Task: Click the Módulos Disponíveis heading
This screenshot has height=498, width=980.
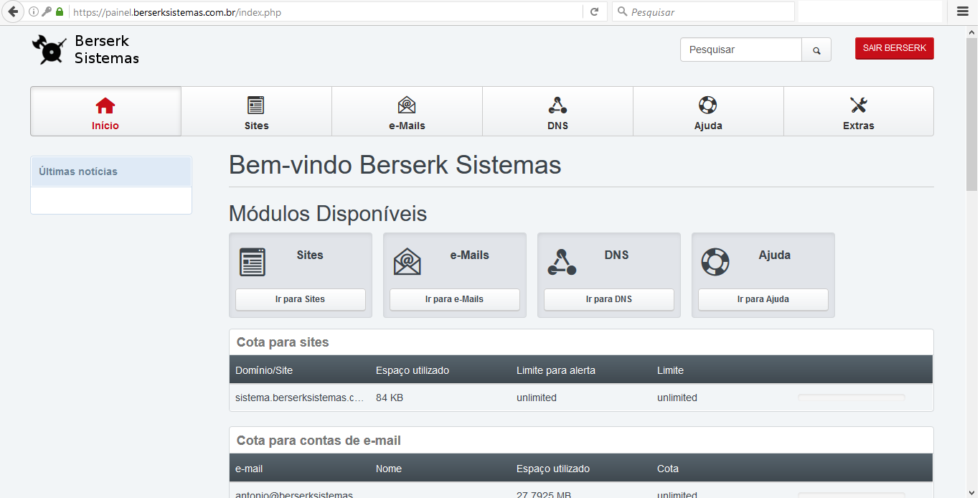Action: tap(328, 214)
